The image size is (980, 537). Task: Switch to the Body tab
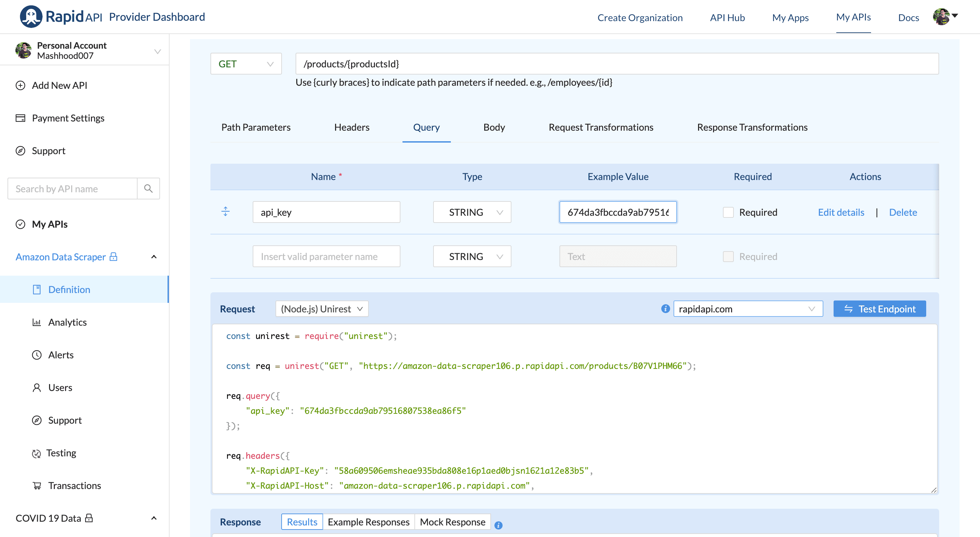[494, 127]
